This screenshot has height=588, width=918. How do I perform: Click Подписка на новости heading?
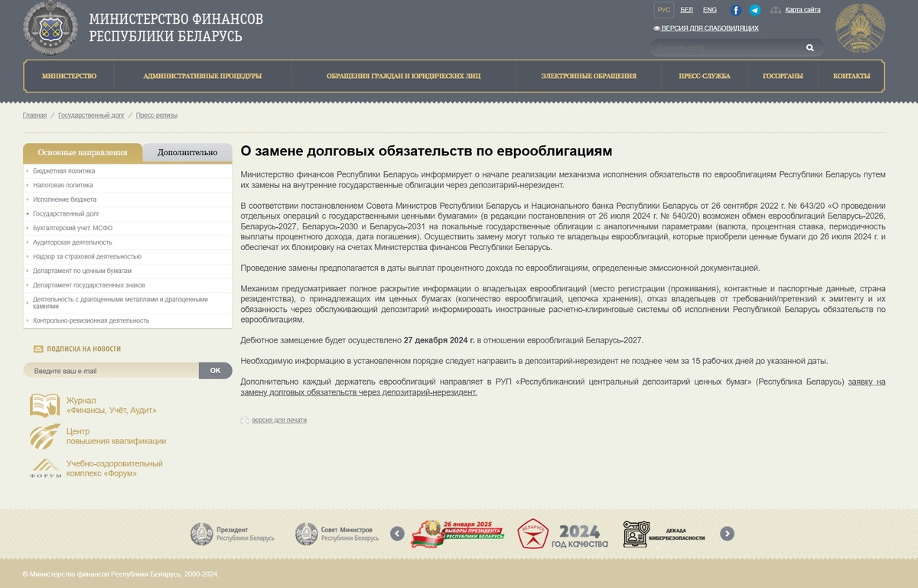point(84,349)
